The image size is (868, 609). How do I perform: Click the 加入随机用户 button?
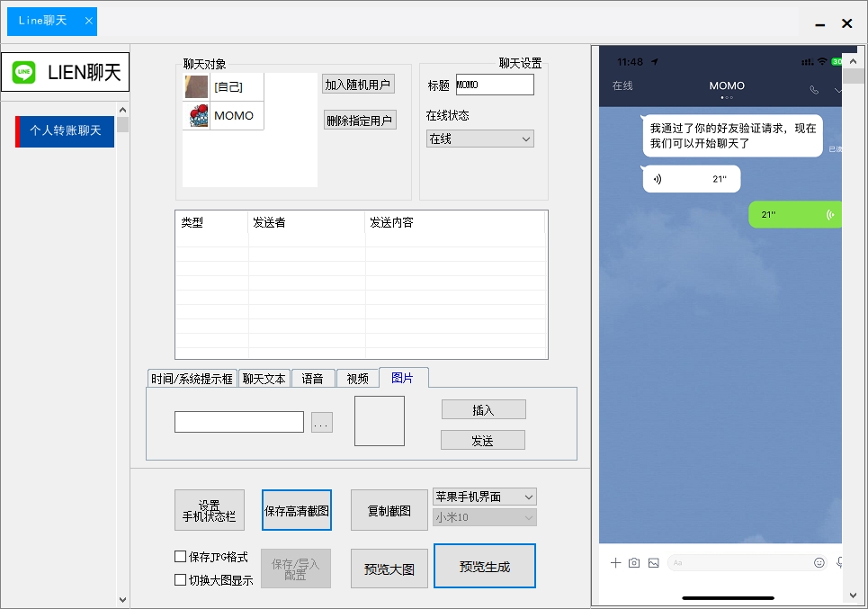pos(361,83)
